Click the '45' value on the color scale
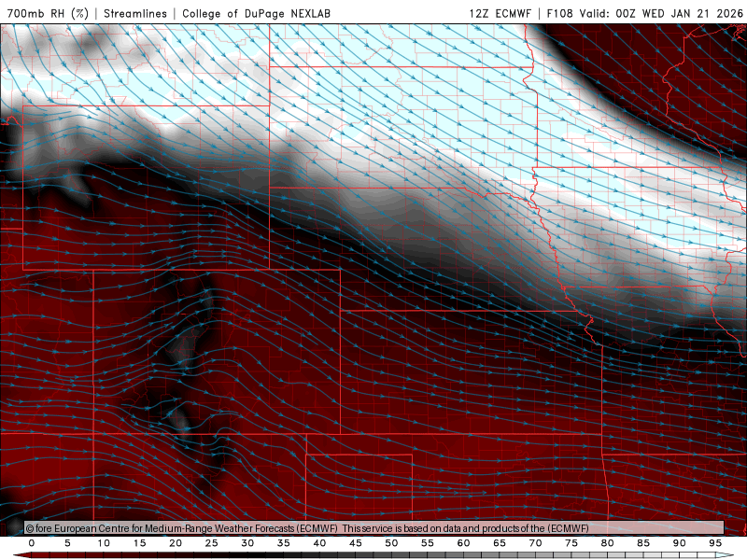Viewport: 747px width, 560px height. pyautogui.click(x=356, y=543)
